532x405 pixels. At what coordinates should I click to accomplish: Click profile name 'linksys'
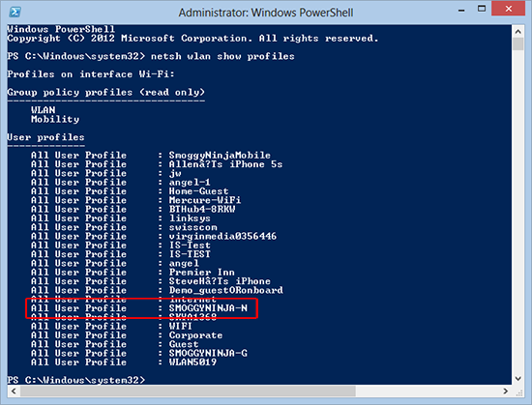click(x=190, y=218)
